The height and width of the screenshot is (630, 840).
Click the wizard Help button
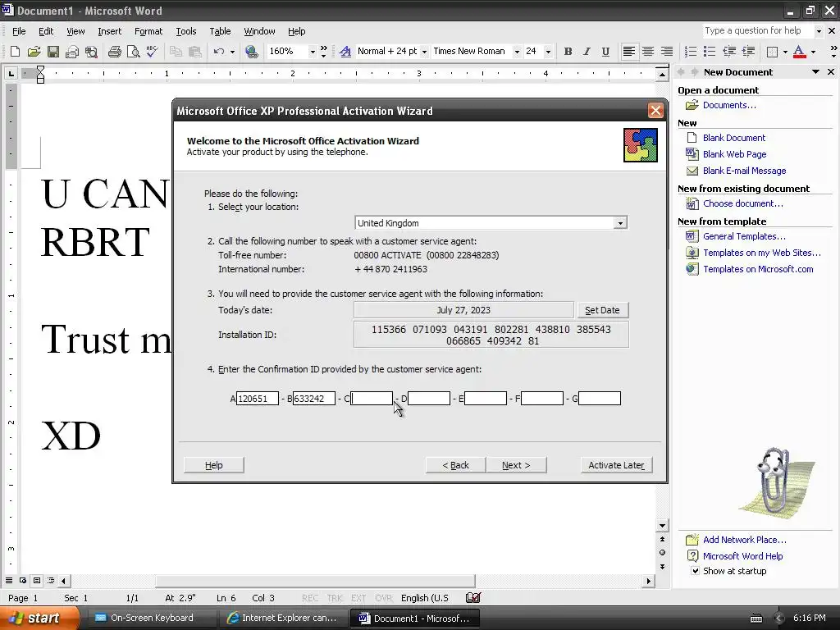214,465
